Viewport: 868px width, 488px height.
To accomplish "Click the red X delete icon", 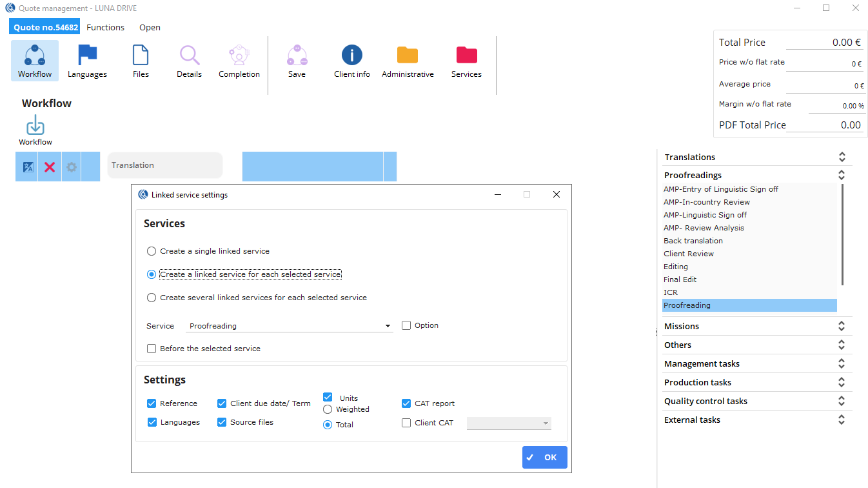I will [50, 167].
